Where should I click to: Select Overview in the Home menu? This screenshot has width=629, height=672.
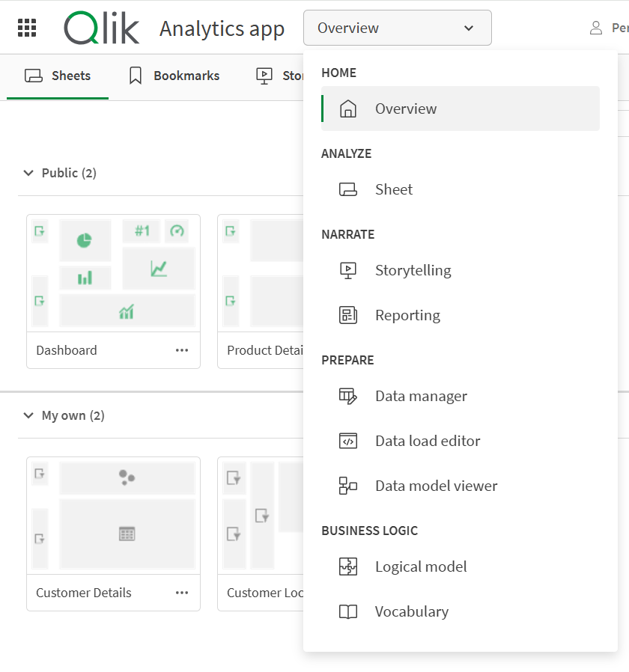point(406,109)
